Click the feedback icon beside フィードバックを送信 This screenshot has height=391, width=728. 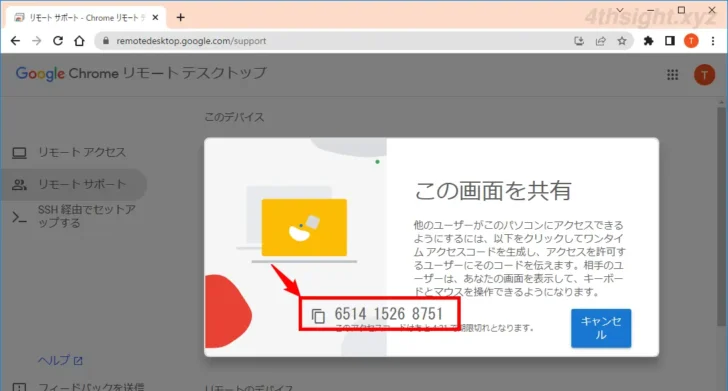coord(19,387)
